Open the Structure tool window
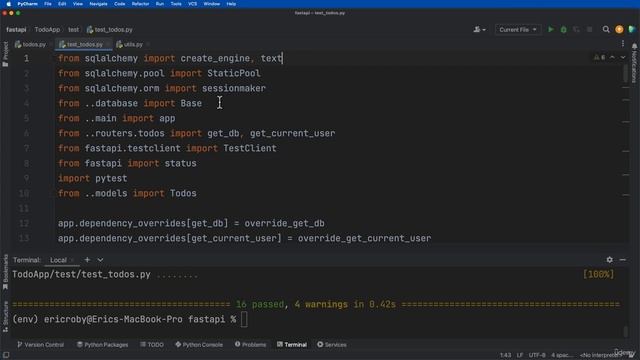The image size is (640, 360). tap(5, 317)
